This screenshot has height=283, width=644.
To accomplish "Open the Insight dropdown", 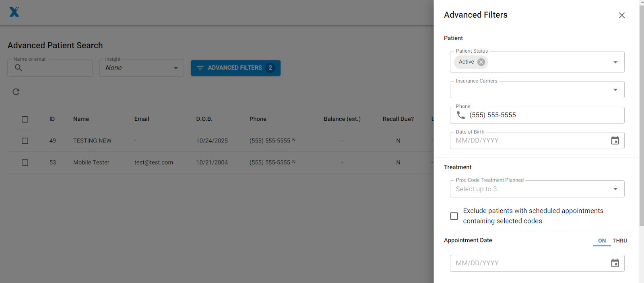I will tap(175, 68).
